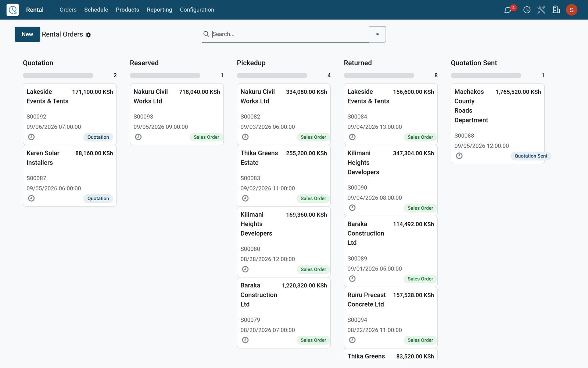588x368 pixels.
Task: Click the amount 1,220,320.00 KSh
Action: 304,286
